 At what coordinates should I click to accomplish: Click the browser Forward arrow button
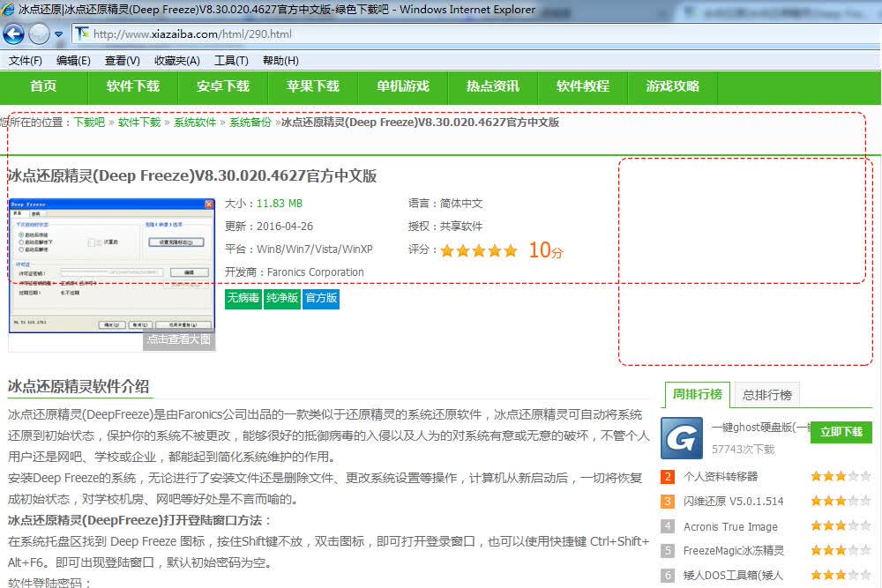(x=39, y=34)
